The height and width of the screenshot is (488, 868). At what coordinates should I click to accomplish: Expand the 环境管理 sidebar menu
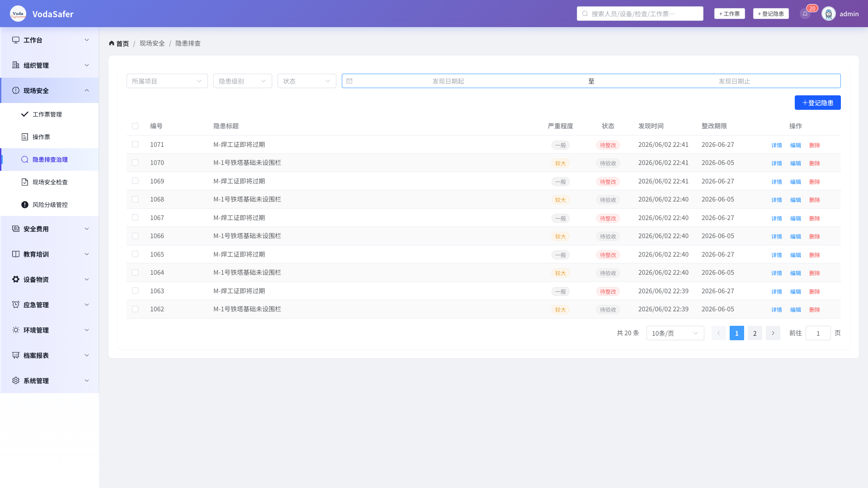(50, 330)
